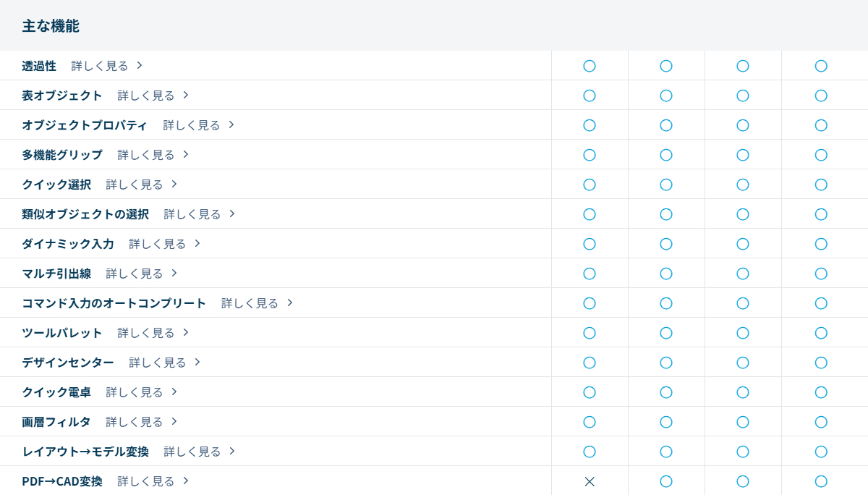The width and height of the screenshot is (868, 495).
Task: Click the 透過性 詳しく見る link
Action: [x=100, y=66]
